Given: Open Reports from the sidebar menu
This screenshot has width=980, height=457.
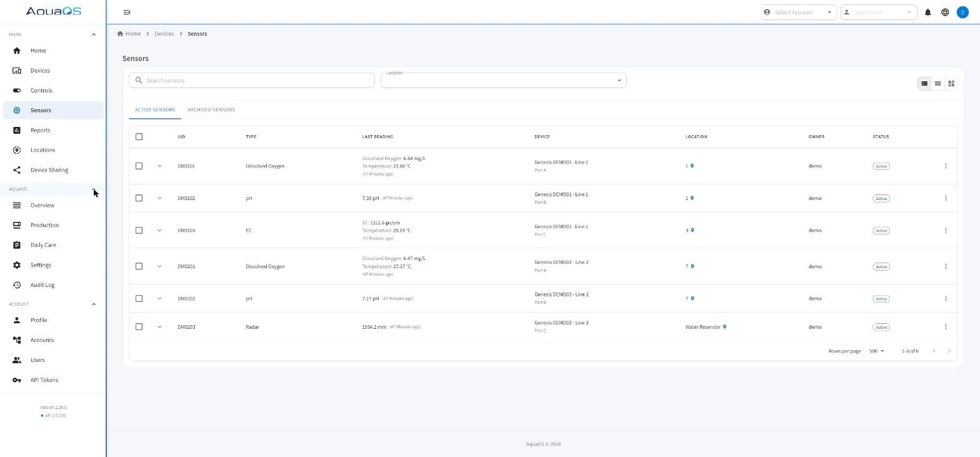Looking at the screenshot, I should [54, 130].
